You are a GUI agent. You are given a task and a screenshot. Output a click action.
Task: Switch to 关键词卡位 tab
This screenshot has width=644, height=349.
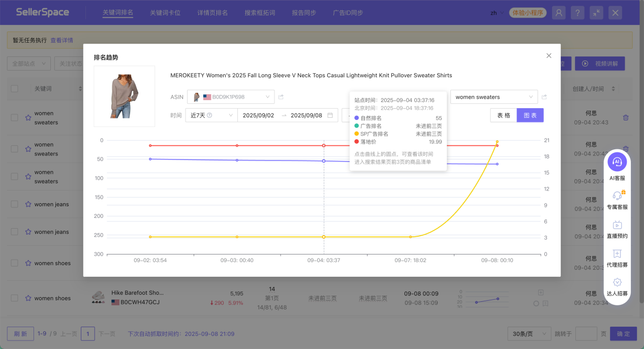(165, 13)
